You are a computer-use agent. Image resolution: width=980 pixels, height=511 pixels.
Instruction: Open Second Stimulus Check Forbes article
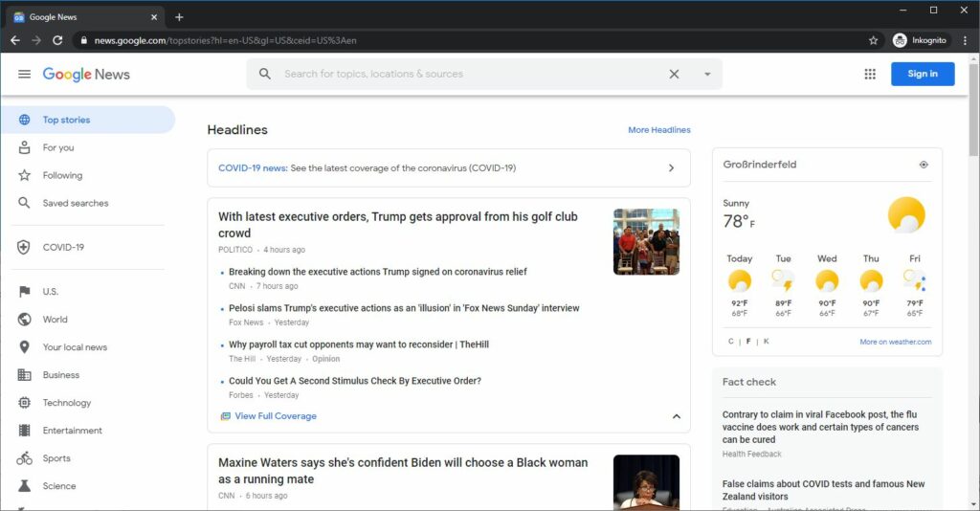(355, 381)
